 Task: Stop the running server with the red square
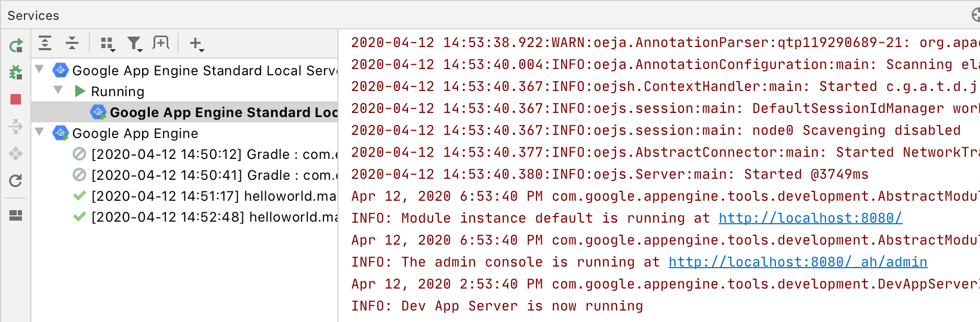tap(16, 100)
